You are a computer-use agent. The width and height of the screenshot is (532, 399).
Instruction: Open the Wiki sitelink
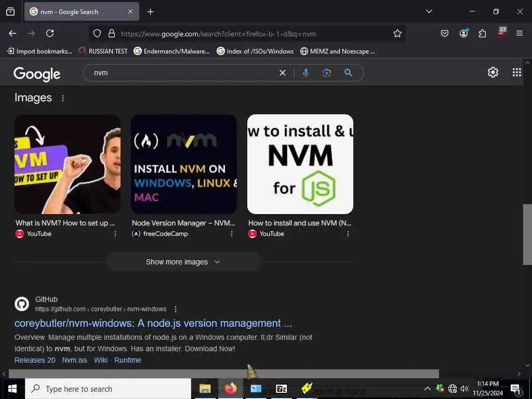(x=101, y=360)
